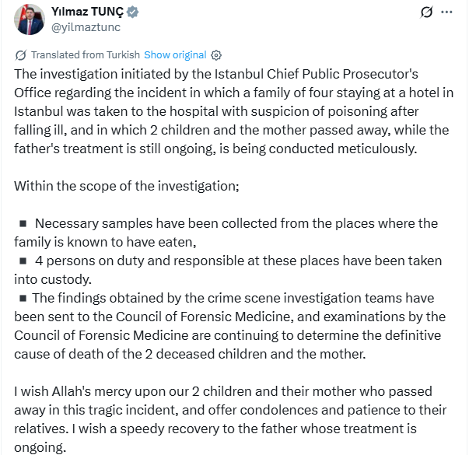Image resolution: width=476 pixels, height=455 pixels.
Task: Click the square bullet before 'The findings obtained'
Action: click(23, 298)
